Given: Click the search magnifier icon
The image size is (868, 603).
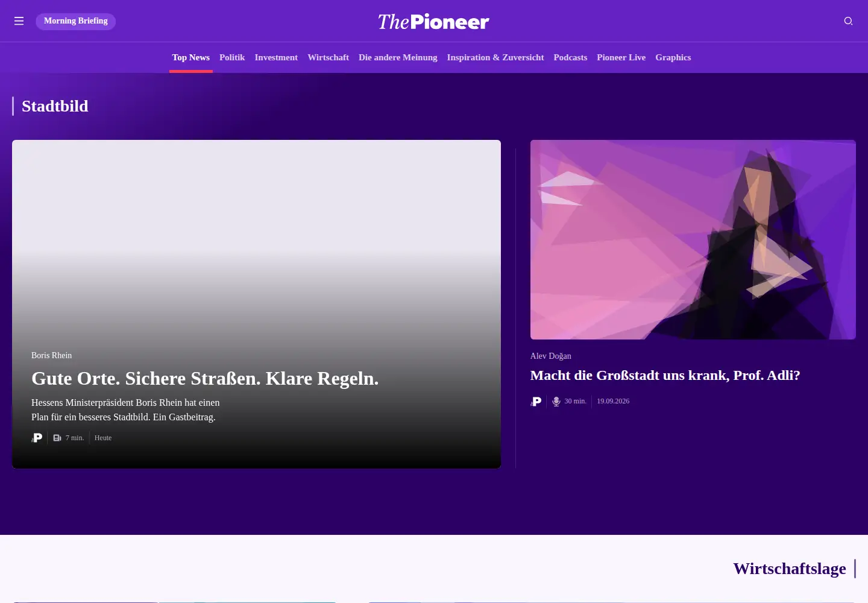Looking at the screenshot, I should click(848, 21).
